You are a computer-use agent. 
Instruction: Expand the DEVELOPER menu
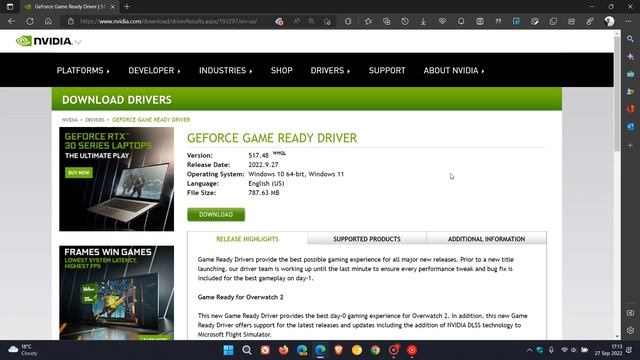pyautogui.click(x=154, y=71)
